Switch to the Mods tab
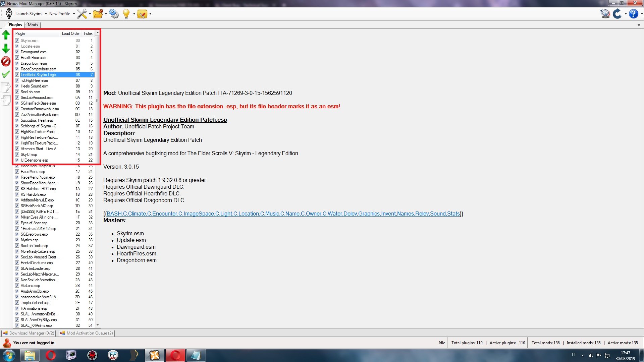The width and height of the screenshot is (644, 362). click(x=33, y=25)
